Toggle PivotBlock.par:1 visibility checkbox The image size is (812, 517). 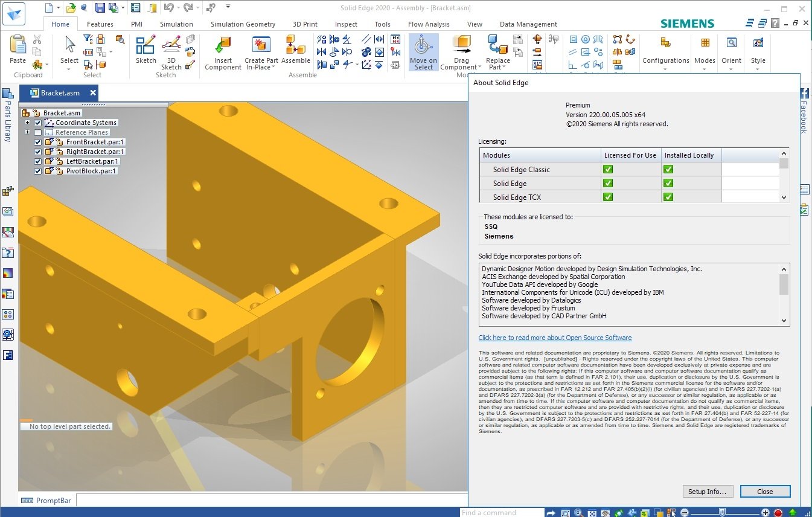[x=38, y=171]
